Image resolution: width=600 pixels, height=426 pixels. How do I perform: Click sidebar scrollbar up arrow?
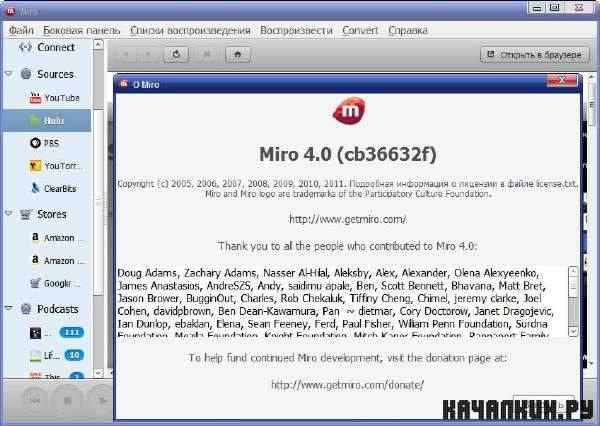click(98, 44)
